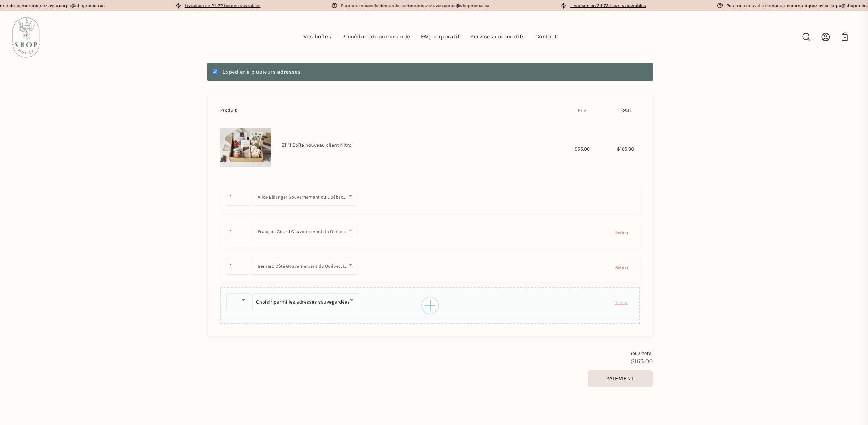The height and width of the screenshot is (425, 868).
Task: Open the user account icon
Action: pos(825,37)
